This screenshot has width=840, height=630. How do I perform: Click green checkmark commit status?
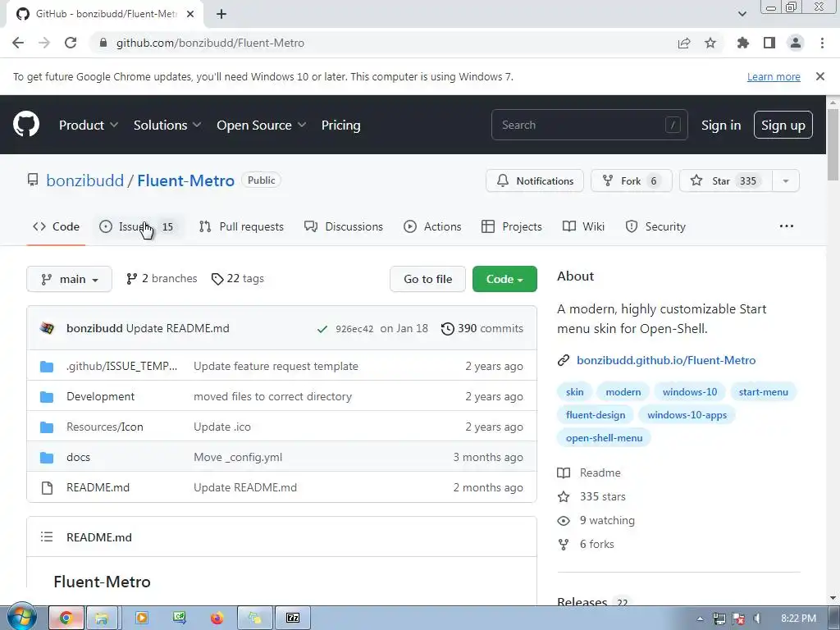pos(322,329)
